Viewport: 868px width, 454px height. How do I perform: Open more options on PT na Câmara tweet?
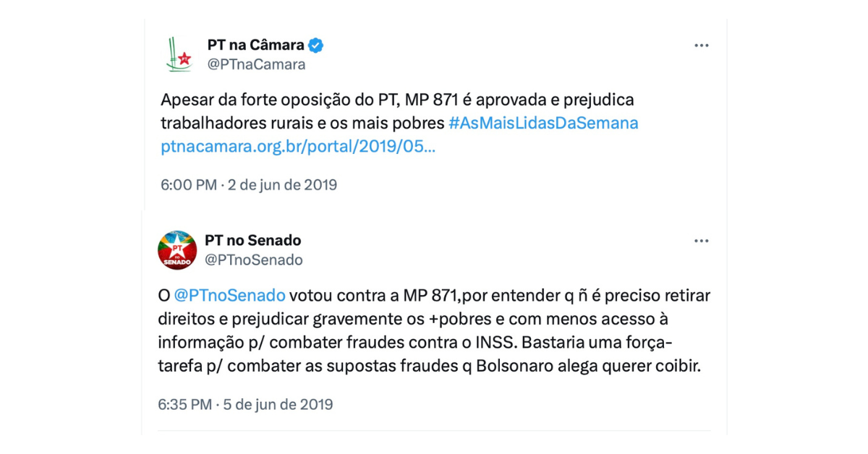pyautogui.click(x=701, y=46)
